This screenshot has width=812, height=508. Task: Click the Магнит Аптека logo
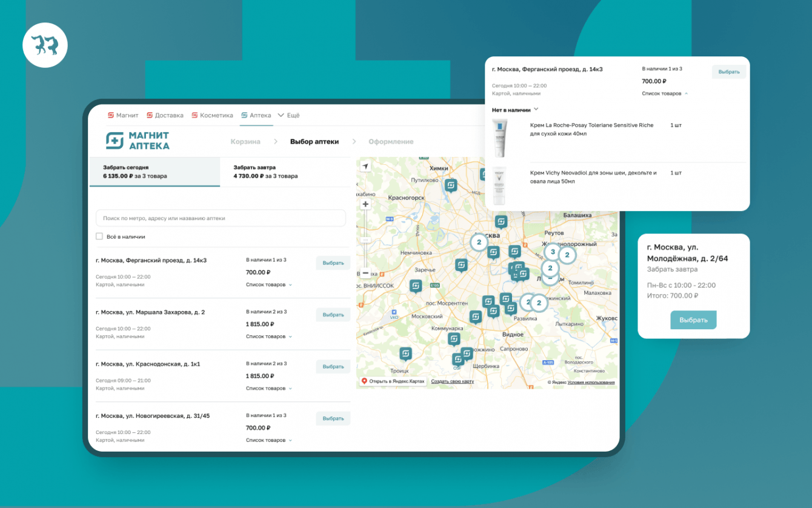138,141
